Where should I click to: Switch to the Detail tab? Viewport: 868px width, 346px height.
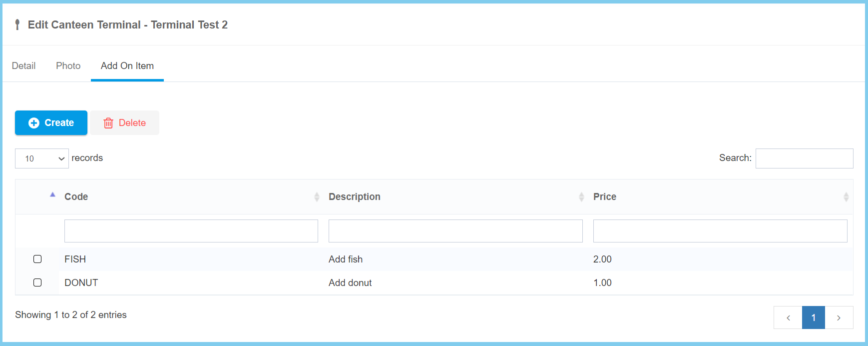[23, 66]
